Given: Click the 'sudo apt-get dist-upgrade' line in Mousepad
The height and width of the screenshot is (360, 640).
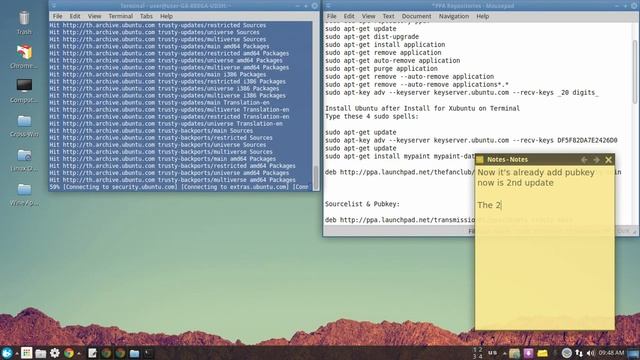Looking at the screenshot, I should tap(372, 37).
